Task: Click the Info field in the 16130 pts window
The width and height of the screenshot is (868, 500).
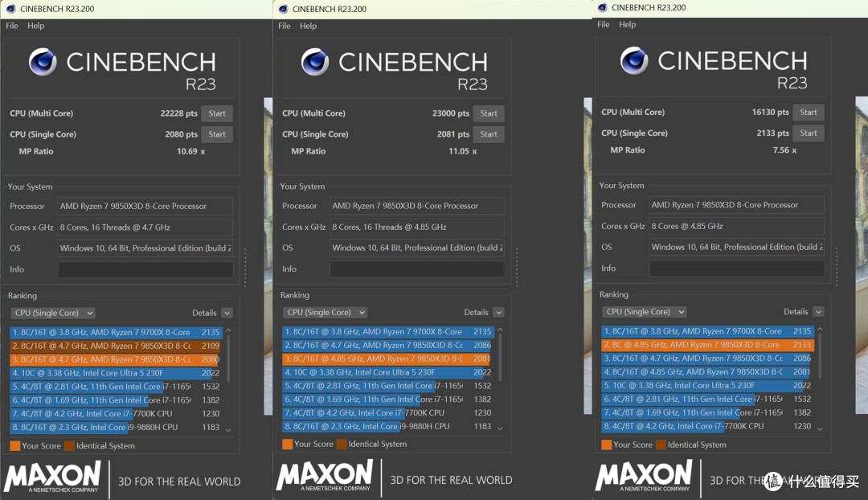Action: tap(737, 268)
